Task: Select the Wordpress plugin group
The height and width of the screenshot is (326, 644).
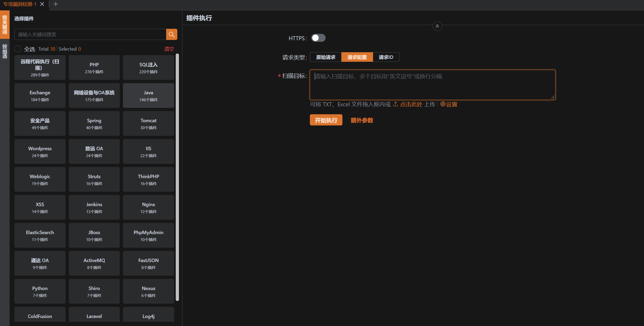Action: (x=40, y=152)
